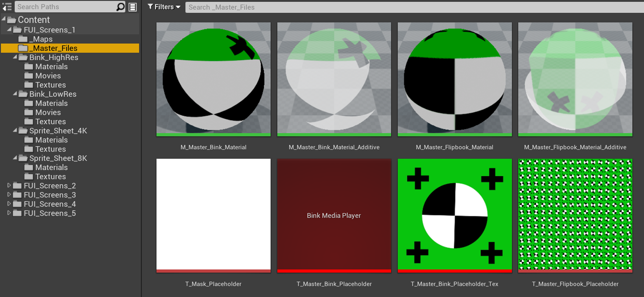Expand the FUI_Screens_5 folder arrow
The width and height of the screenshot is (644, 297).
9,213
